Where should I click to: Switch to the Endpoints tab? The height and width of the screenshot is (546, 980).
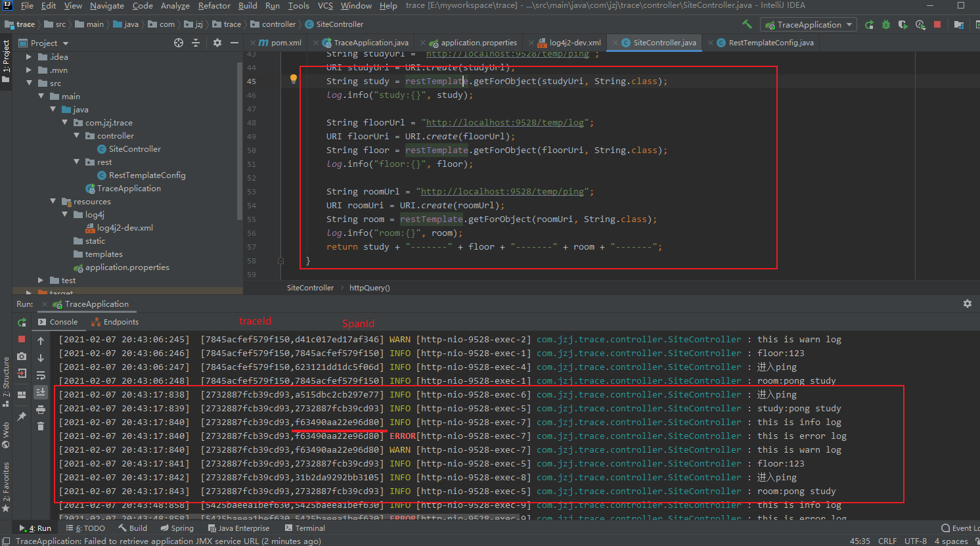pyautogui.click(x=115, y=322)
